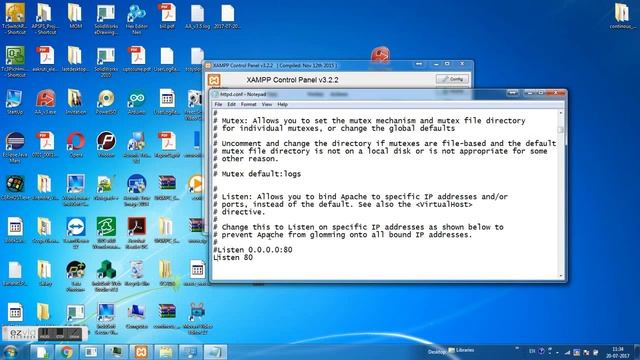This screenshot has width=640, height=360.
Task: Open the File menu in Notepad
Action: pyautogui.click(x=218, y=104)
